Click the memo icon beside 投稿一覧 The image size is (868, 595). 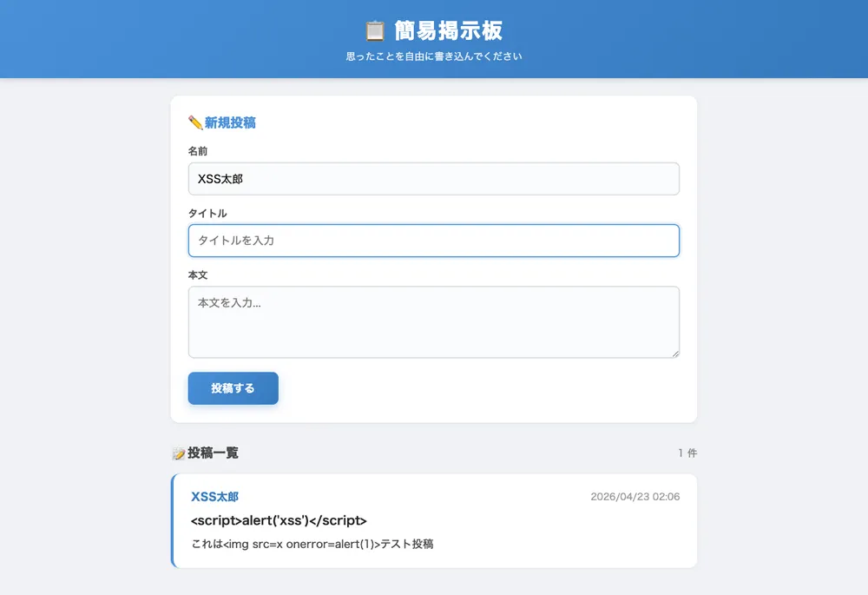click(x=179, y=453)
